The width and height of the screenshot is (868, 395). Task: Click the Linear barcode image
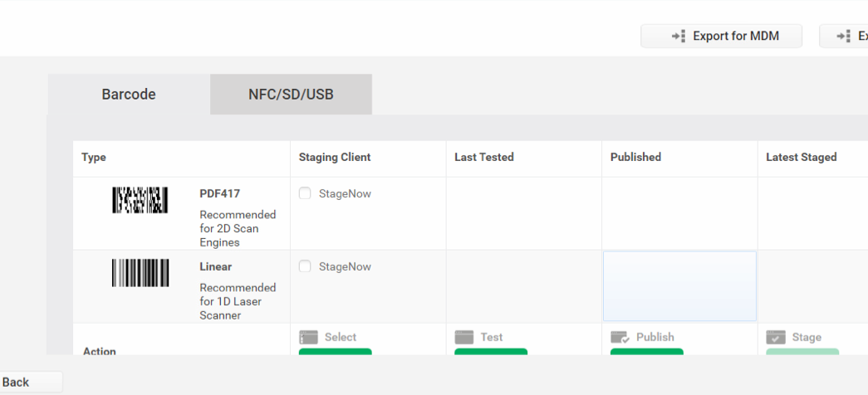point(140,273)
